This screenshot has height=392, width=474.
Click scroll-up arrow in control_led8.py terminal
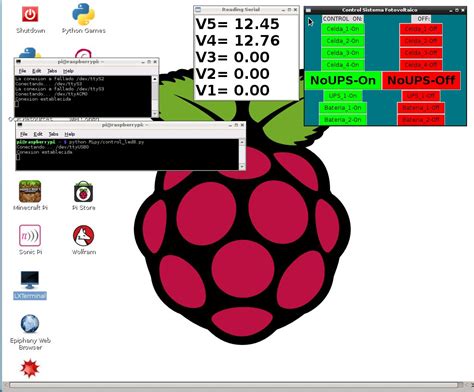coord(242,142)
